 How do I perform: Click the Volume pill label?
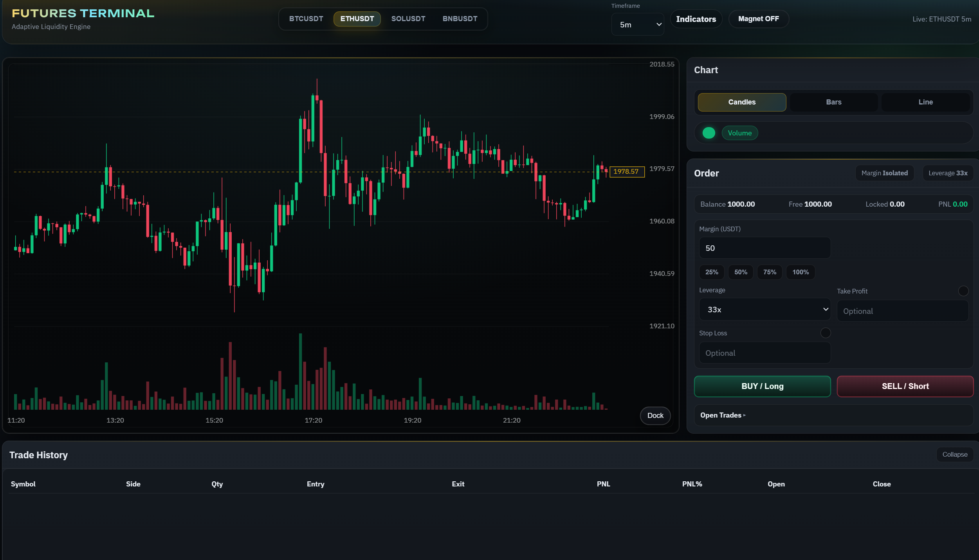(739, 133)
